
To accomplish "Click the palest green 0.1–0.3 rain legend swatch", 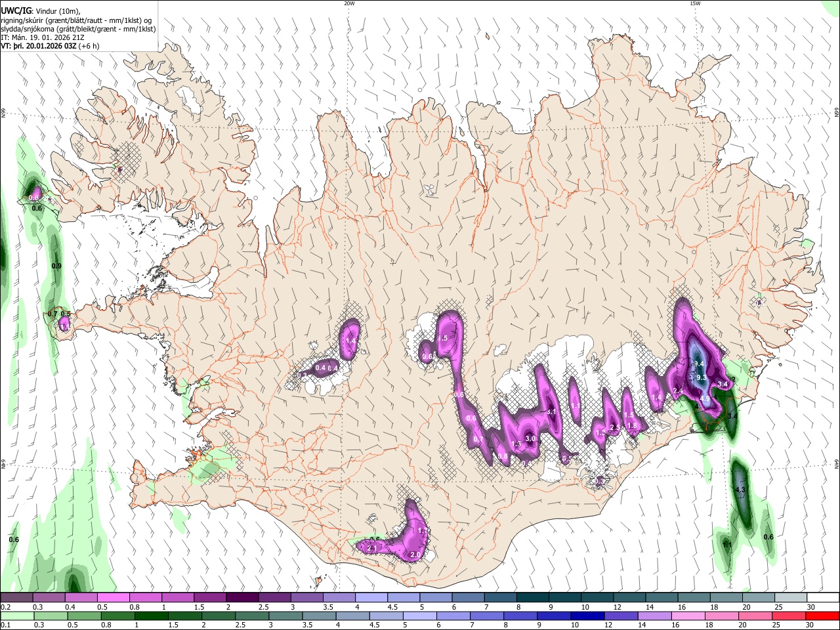I will pyautogui.click(x=17, y=616).
